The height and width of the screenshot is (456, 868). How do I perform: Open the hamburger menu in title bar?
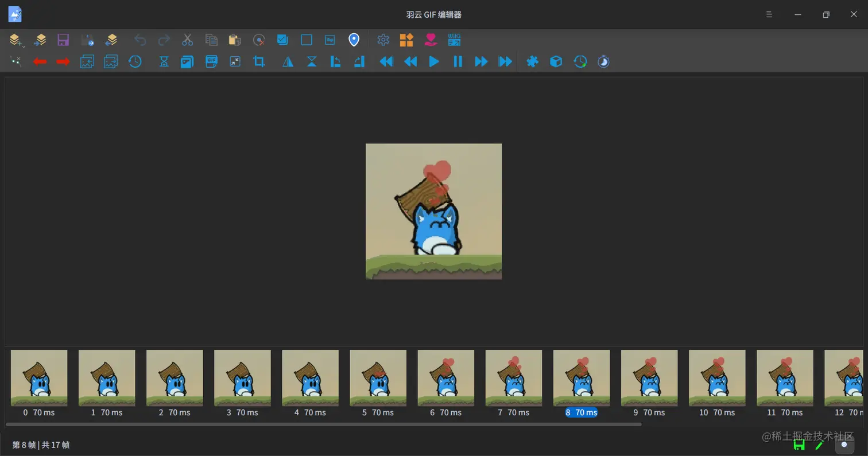coord(769,14)
